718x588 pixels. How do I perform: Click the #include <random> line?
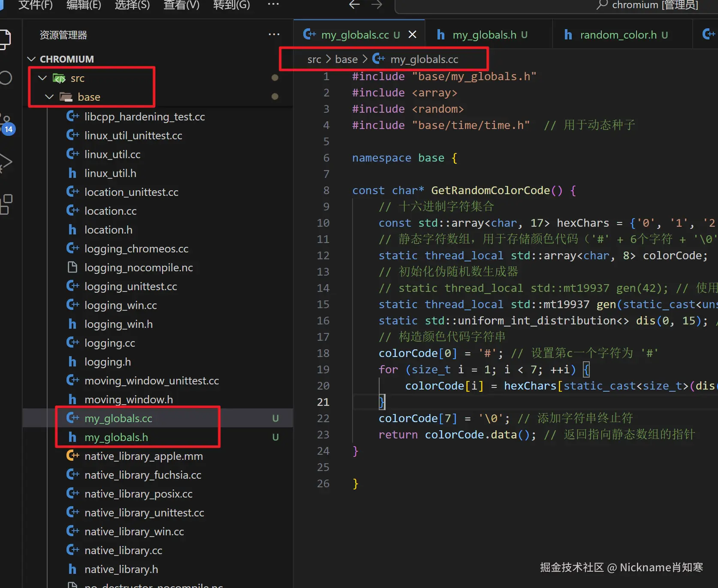408,109
